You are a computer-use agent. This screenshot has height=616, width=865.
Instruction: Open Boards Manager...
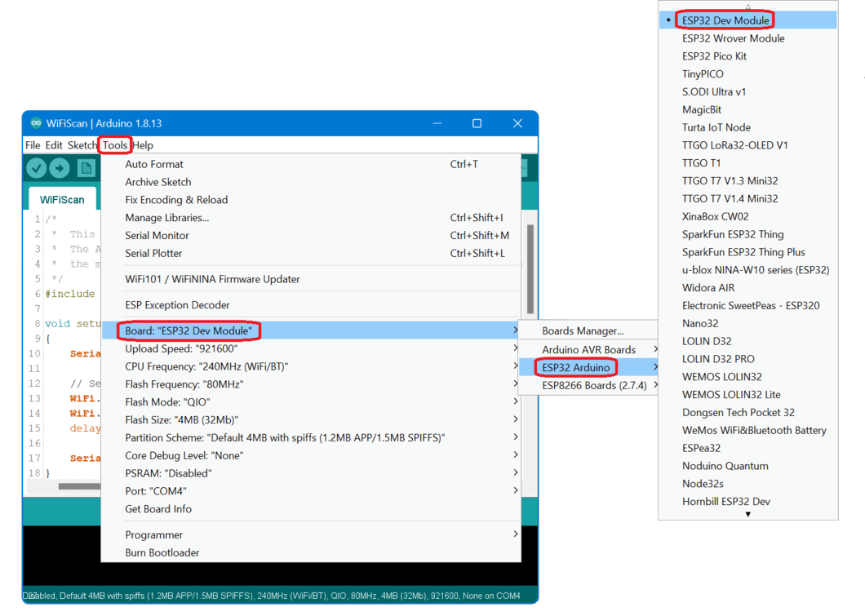coord(589,331)
